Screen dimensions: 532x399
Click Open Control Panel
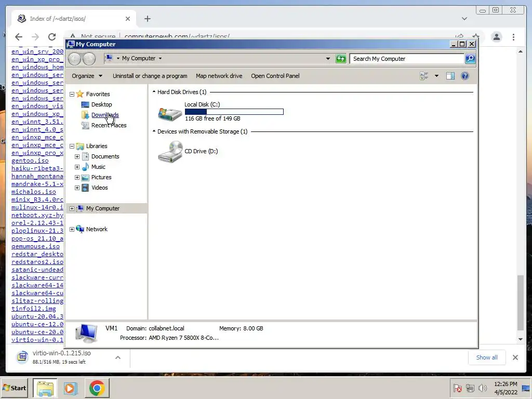point(275,76)
